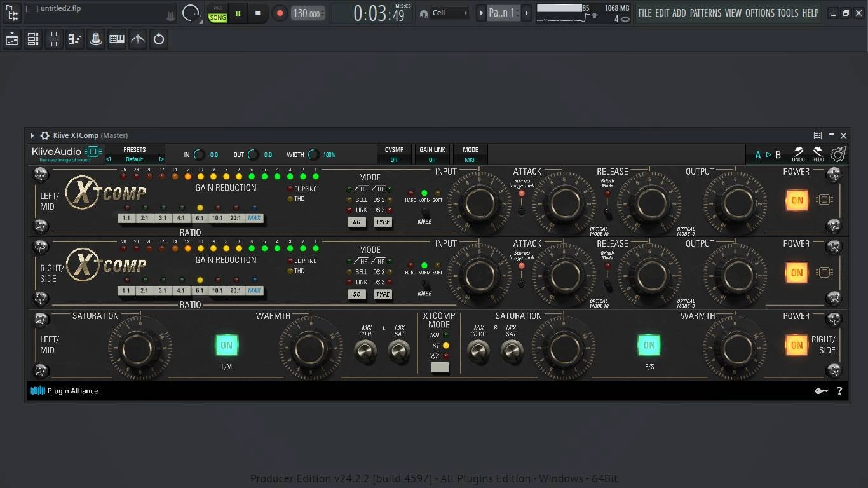Toggle the R/S saturation ON switch
The image size is (868, 488).
point(649,346)
